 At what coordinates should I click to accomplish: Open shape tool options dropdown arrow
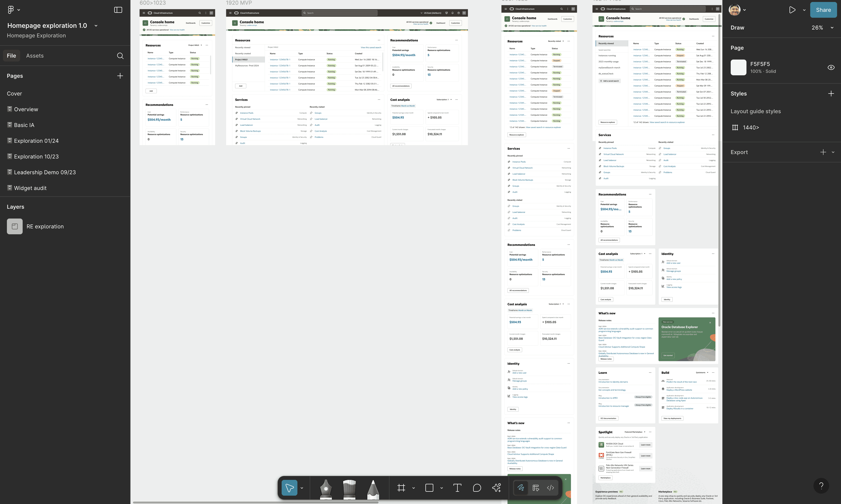click(x=442, y=488)
